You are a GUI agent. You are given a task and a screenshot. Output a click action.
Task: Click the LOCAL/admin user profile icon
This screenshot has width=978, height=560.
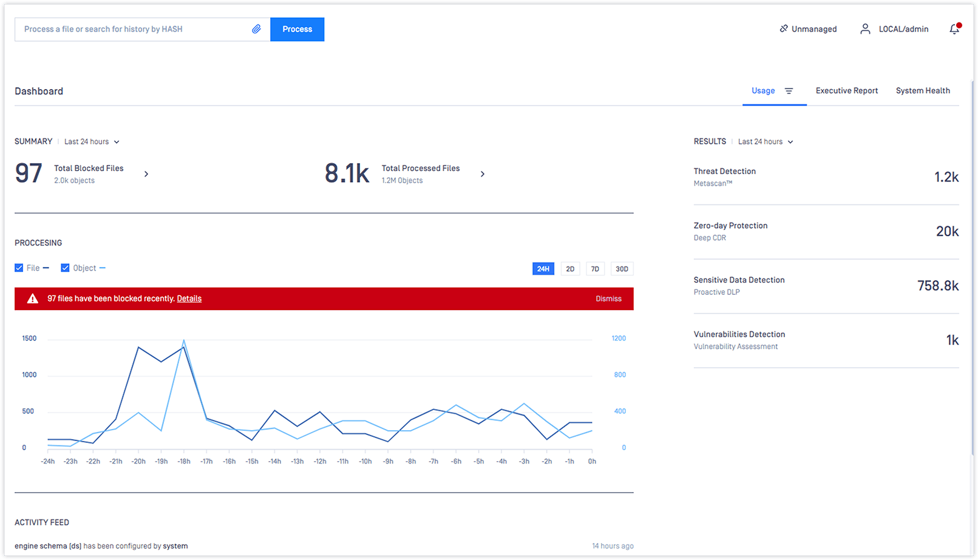865,29
